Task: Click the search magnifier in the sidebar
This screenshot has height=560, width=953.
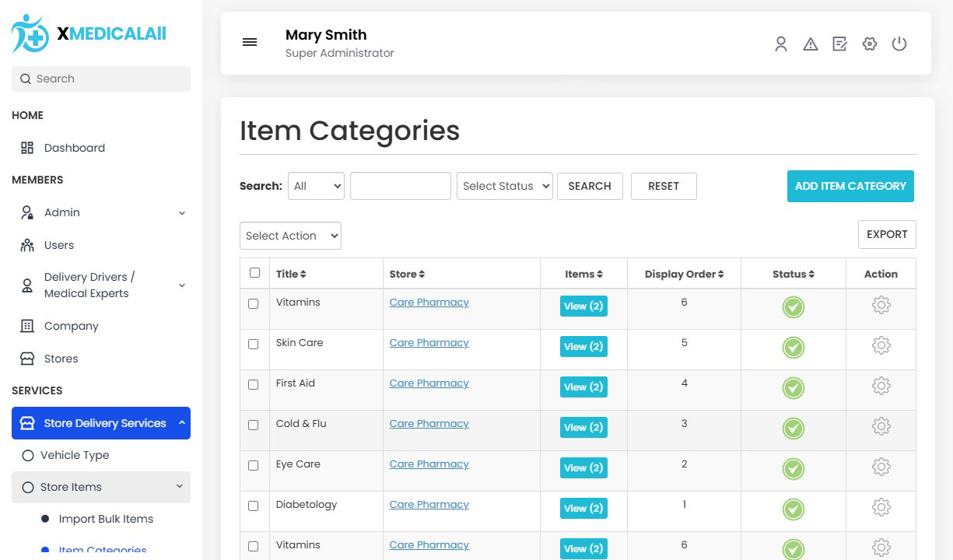Action: tap(25, 79)
